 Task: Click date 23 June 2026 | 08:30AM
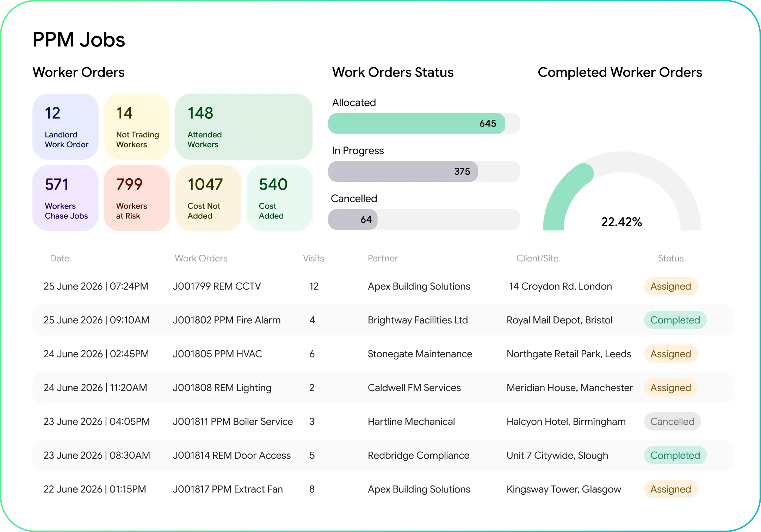[x=97, y=455]
